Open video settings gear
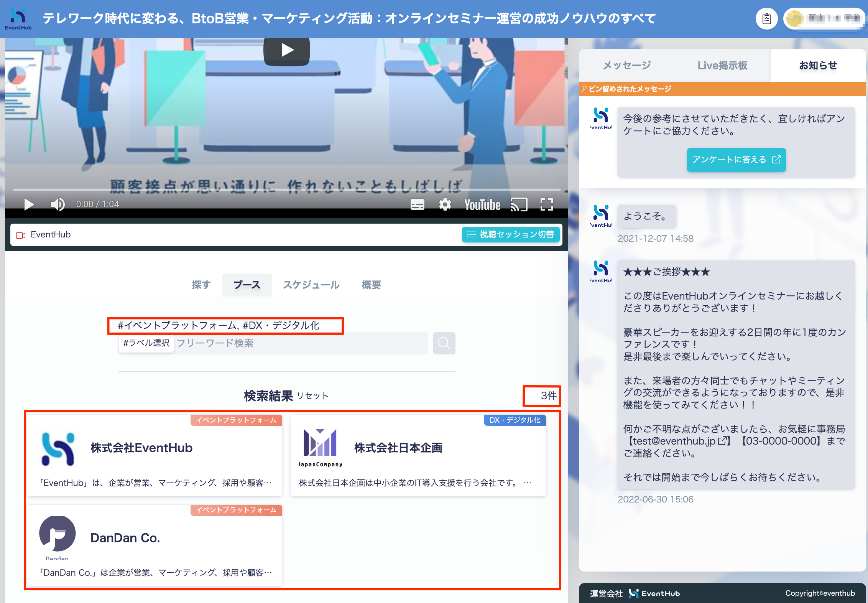The image size is (868, 603). tap(445, 204)
